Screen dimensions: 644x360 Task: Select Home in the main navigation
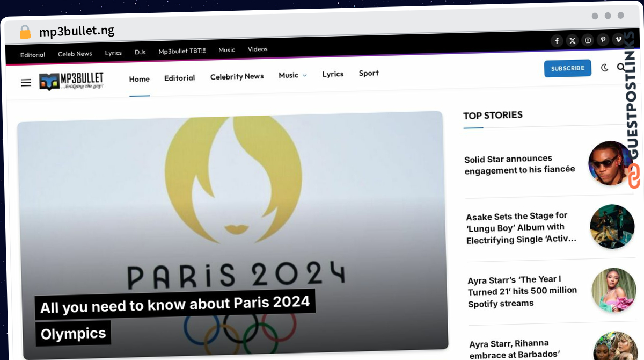[140, 79]
